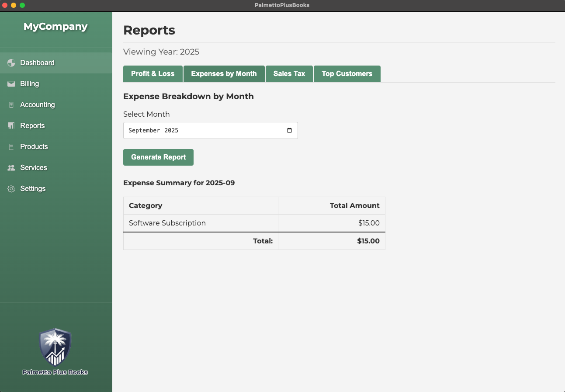Viewport: 565px width, 392px height.
Task: Click the Billing envelope icon
Action: pyautogui.click(x=11, y=84)
